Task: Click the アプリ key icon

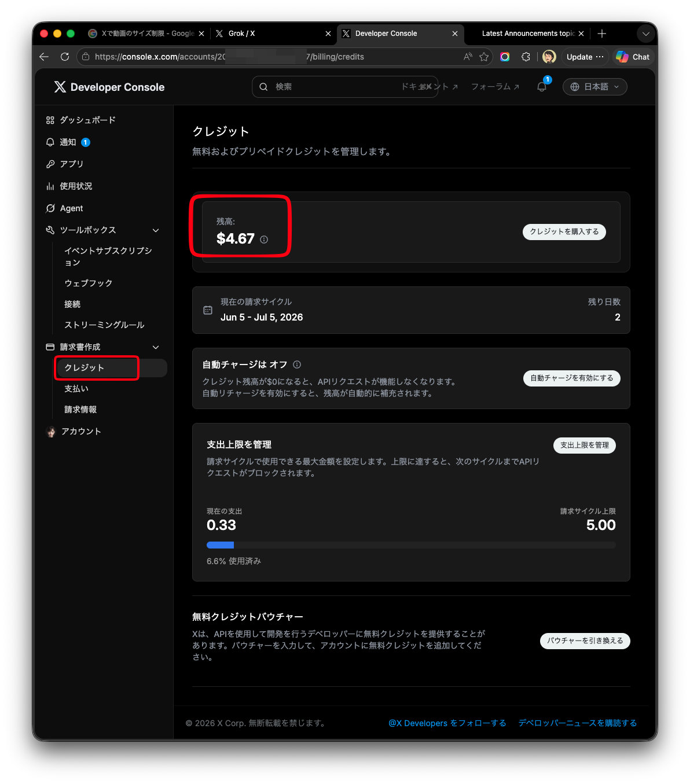Action: point(50,164)
